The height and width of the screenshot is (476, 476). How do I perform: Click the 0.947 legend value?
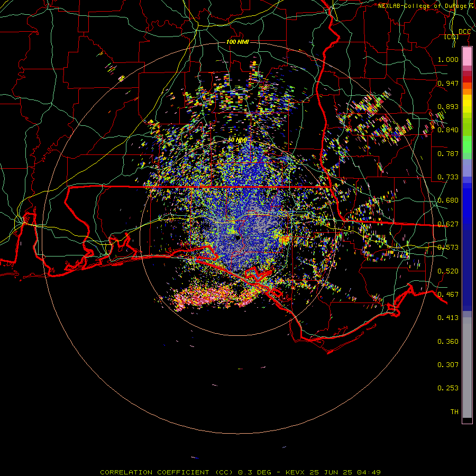[448, 83]
